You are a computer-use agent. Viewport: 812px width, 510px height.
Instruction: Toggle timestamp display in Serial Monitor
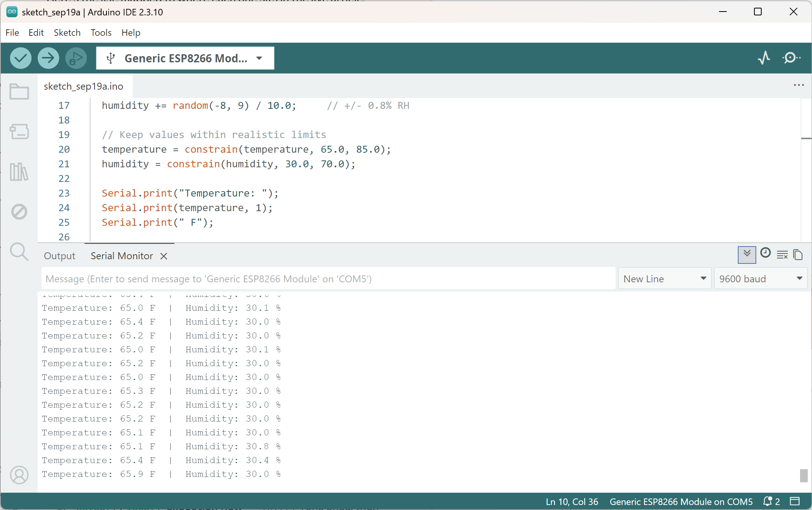(x=766, y=253)
